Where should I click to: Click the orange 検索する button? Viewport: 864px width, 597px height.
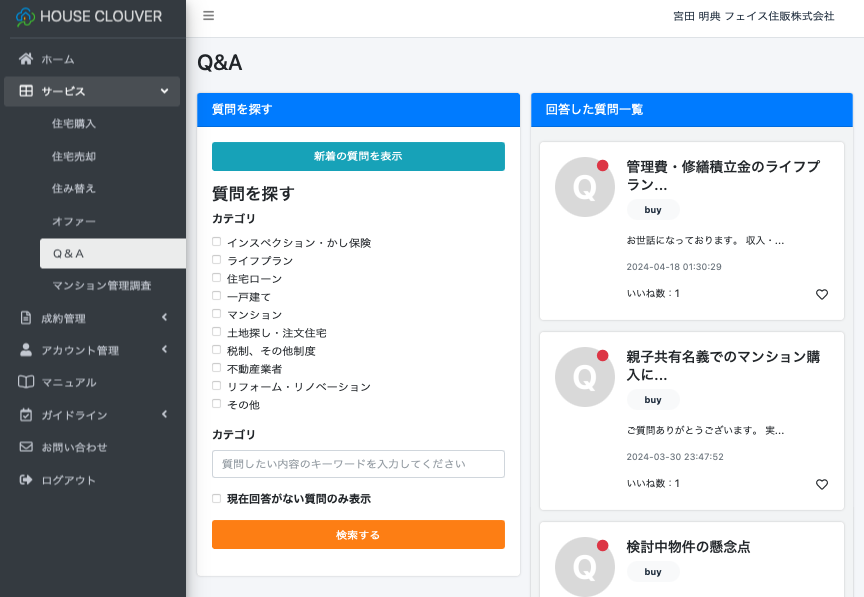(358, 535)
